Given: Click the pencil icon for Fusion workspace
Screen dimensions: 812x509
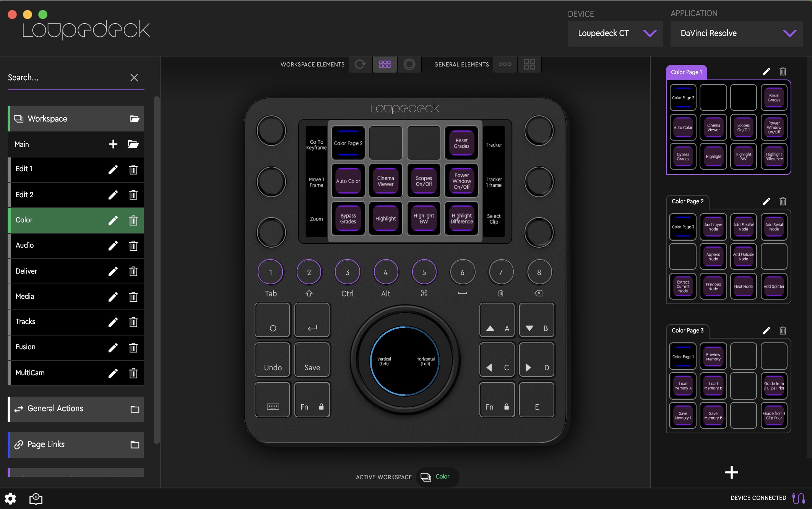Looking at the screenshot, I should 113,347.
